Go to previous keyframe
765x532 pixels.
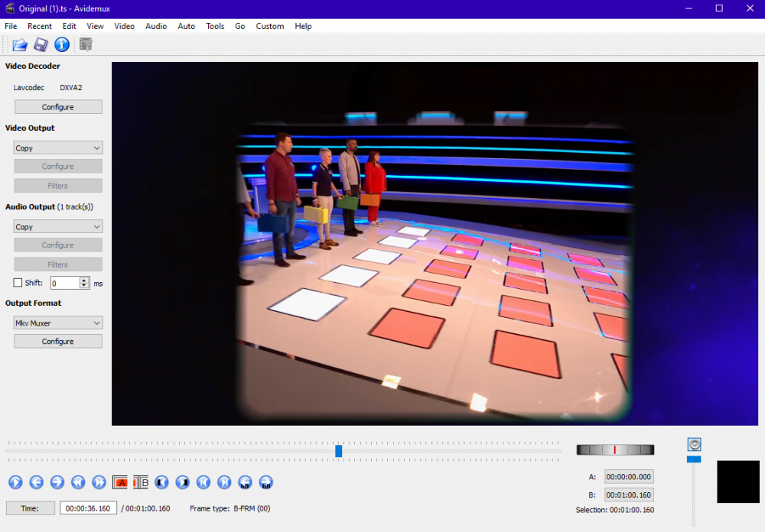coord(77,482)
